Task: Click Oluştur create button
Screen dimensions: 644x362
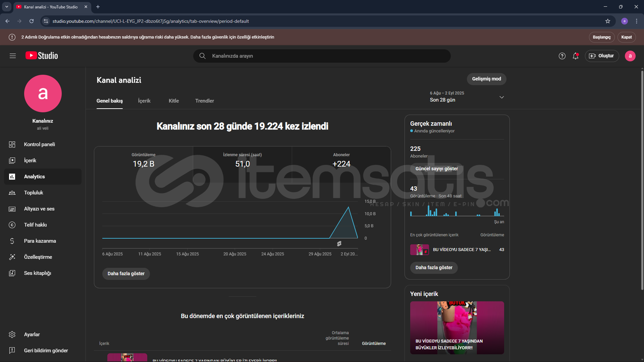Action: 602,56
